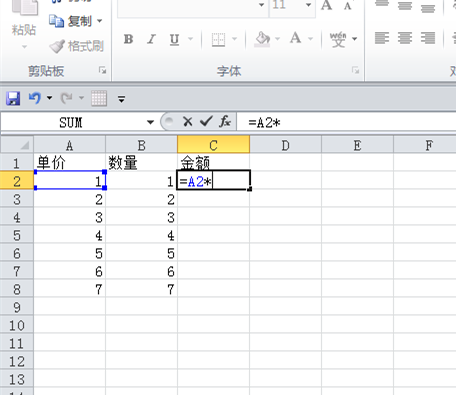Confirm the formula with the checkmark
The image size is (456, 395).
pyautogui.click(x=206, y=121)
